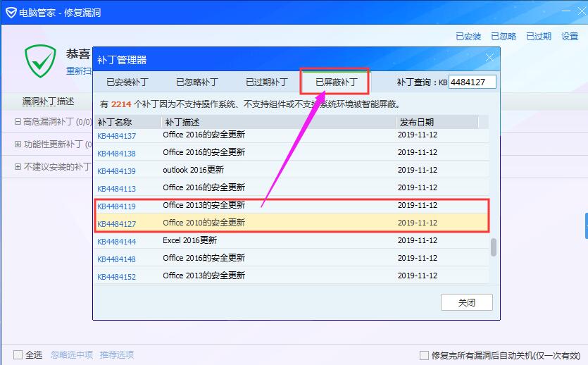Select Office 2010的安全更新 description
Viewport: 588px width, 365px height.
204,223
